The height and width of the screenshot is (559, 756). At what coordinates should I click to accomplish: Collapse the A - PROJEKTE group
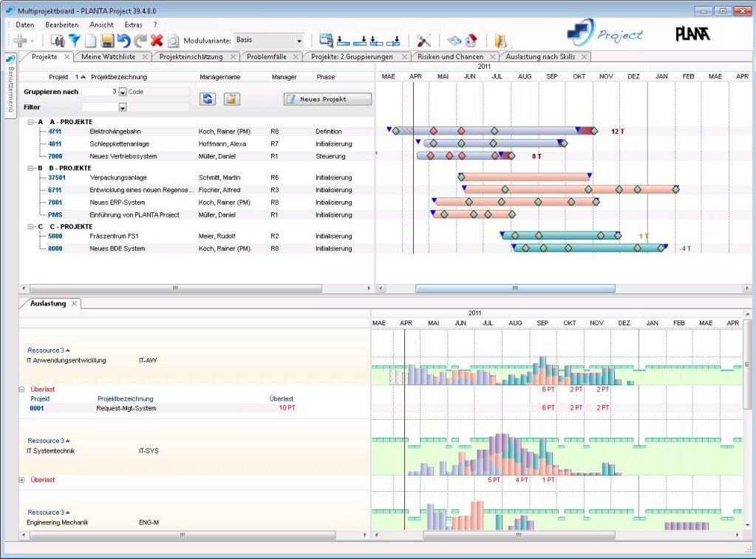pyautogui.click(x=30, y=122)
